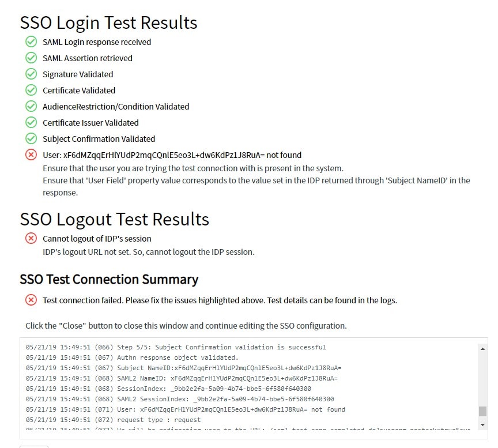This screenshot has width=498, height=448.
Task: Click the Certificate Validated check icon
Action: click(31, 90)
